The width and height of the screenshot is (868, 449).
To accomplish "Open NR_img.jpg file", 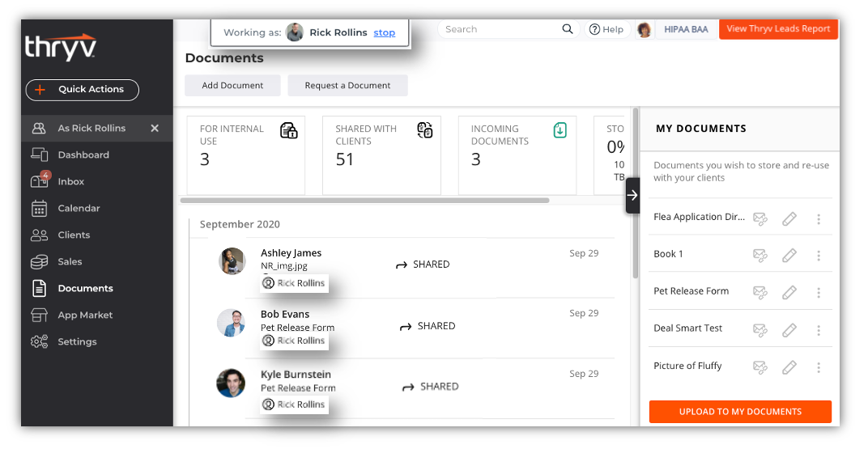I will (284, 266).
